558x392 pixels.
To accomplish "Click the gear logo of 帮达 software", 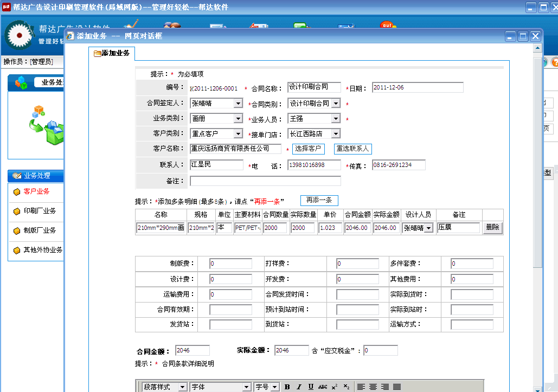I will pyautogui.click(x=19, y=35).
